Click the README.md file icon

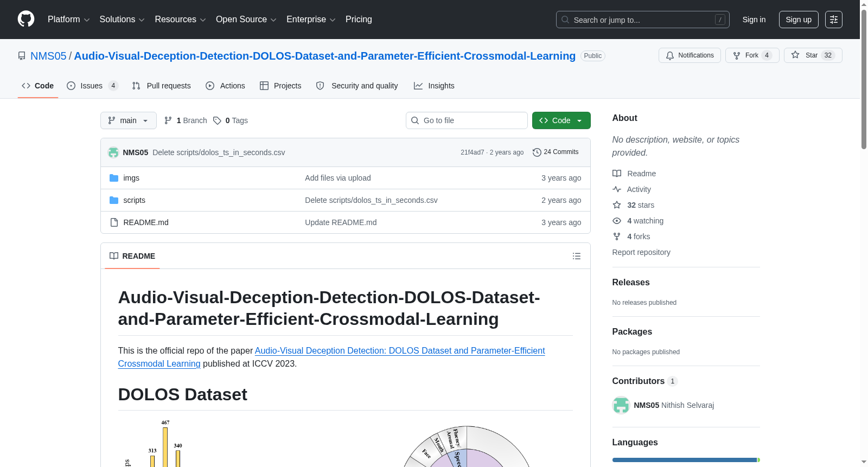[114, 222]
